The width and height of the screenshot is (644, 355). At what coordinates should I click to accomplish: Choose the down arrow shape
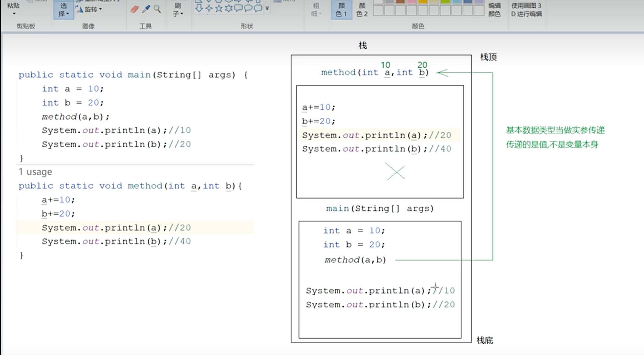[199, 8]
